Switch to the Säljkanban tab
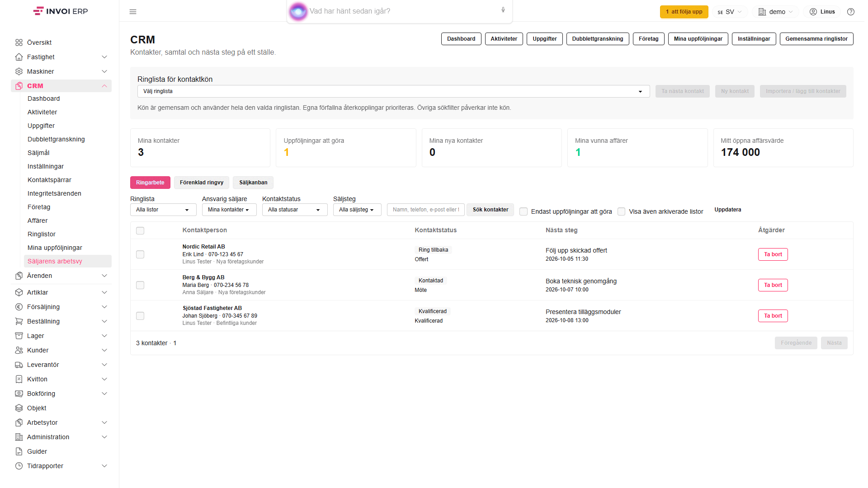Image resolution: width=868 pixels, height=488 pixels. click(x=253, y=183)
